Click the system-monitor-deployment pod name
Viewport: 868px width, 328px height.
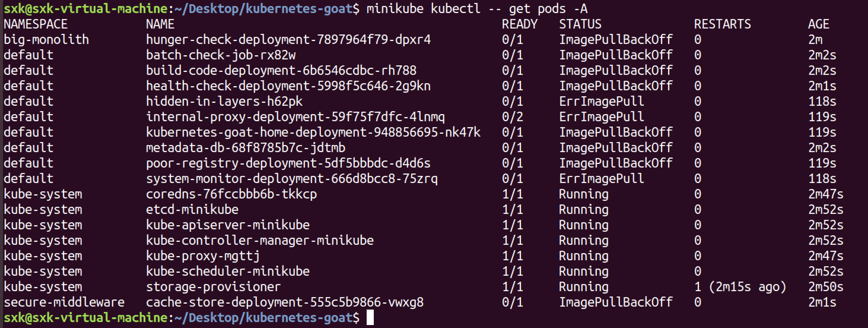(x=292, y=179)
